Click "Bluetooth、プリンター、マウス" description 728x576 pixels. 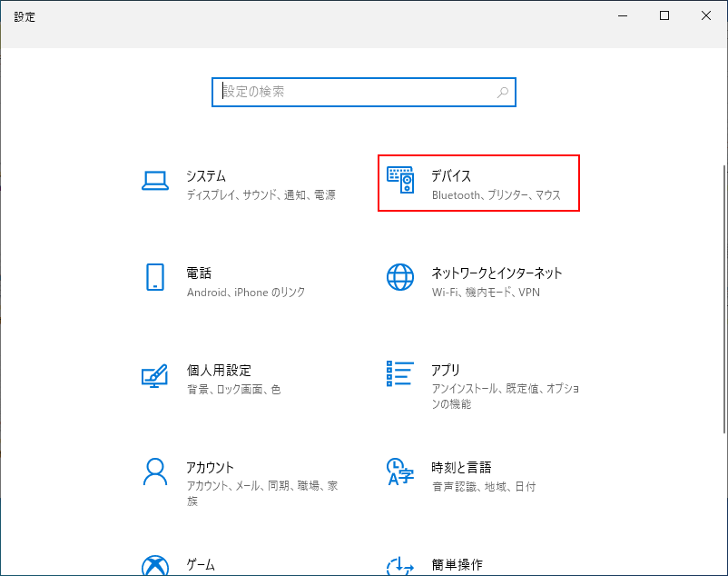pos(497,195)
